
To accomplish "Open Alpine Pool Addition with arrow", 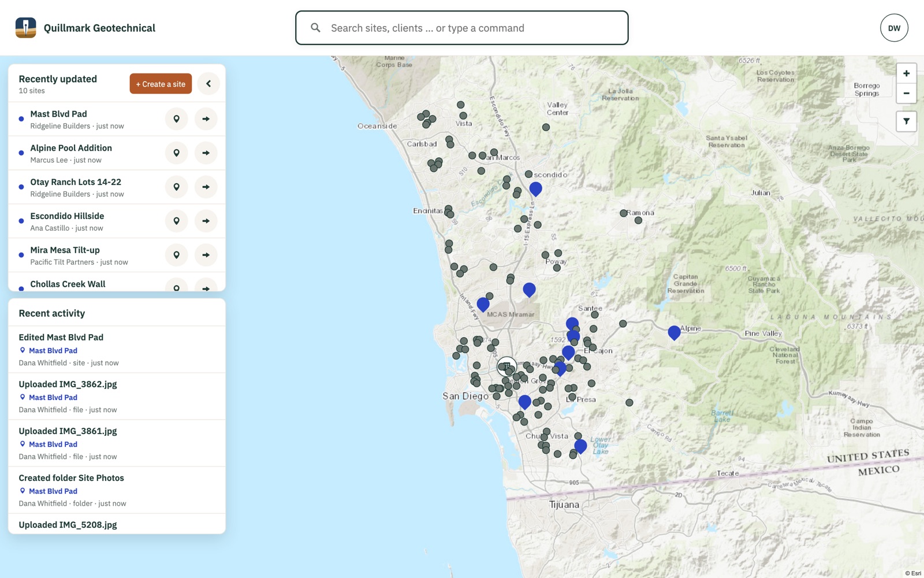I will [206, 153].
